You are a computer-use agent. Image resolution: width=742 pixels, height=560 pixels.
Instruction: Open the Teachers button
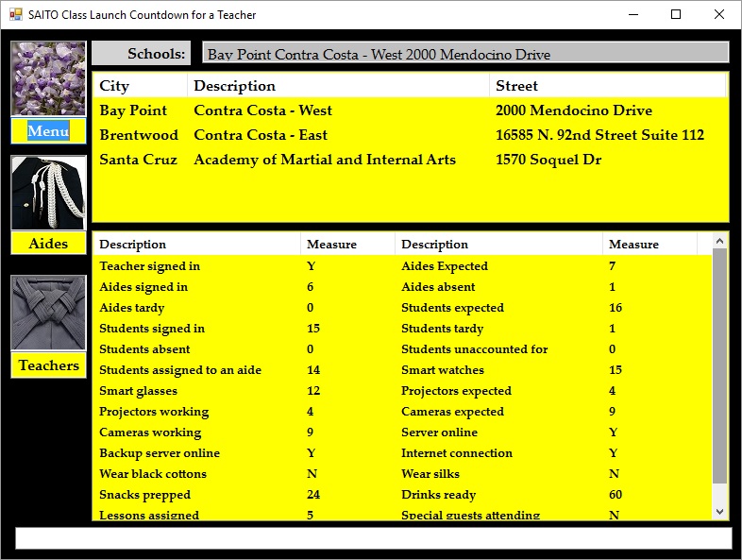[48, 365]
